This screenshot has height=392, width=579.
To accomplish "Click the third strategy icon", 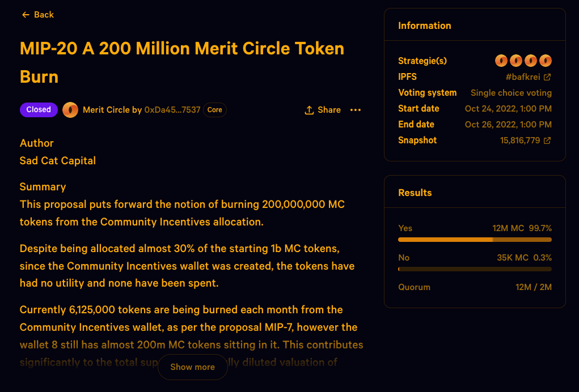I will 531,61.
